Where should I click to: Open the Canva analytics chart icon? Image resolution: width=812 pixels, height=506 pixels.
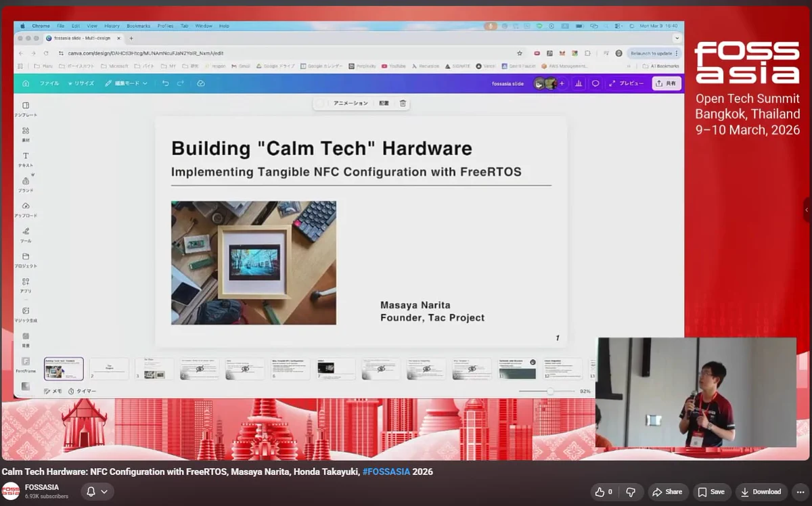[x=579, y=83]
